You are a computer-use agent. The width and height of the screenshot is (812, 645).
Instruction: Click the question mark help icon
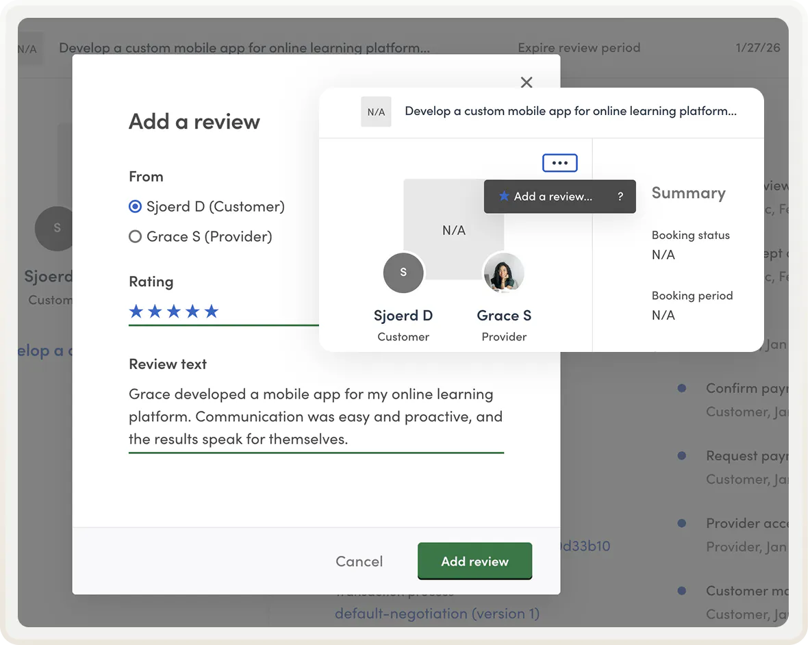[620, 197]
